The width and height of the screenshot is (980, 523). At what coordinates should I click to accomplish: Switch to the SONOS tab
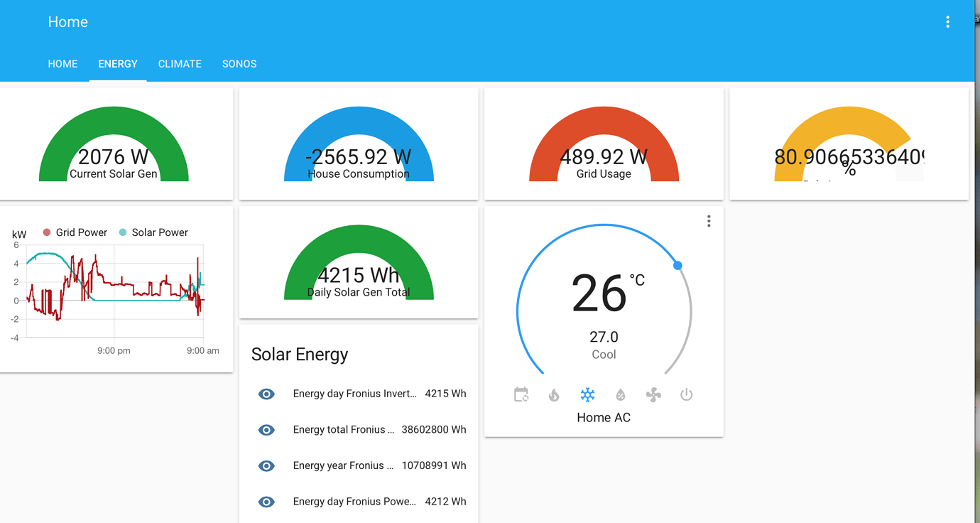[239, 64]
